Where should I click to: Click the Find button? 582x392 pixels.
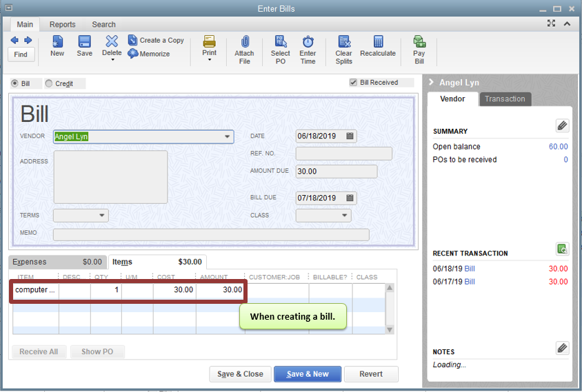click(21, 54)
